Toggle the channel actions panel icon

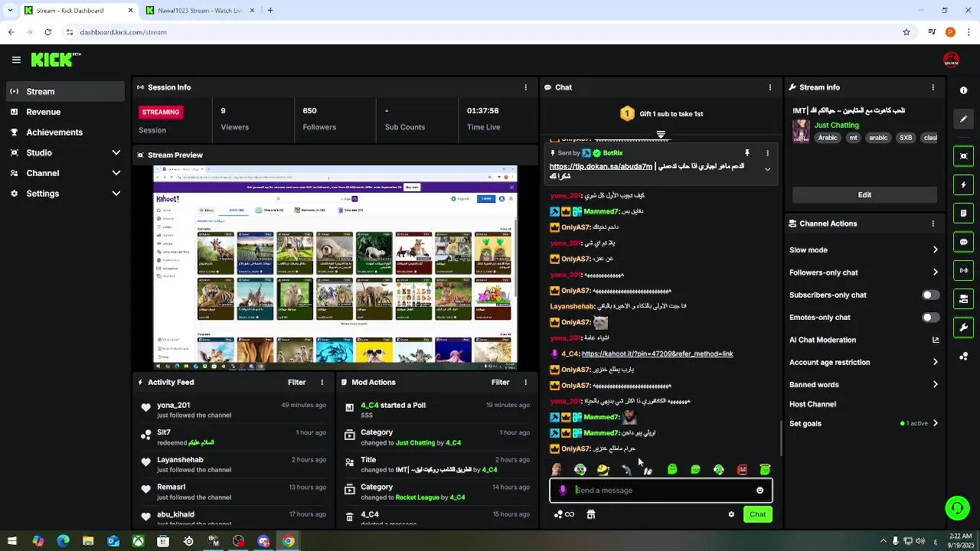(963, 298)
